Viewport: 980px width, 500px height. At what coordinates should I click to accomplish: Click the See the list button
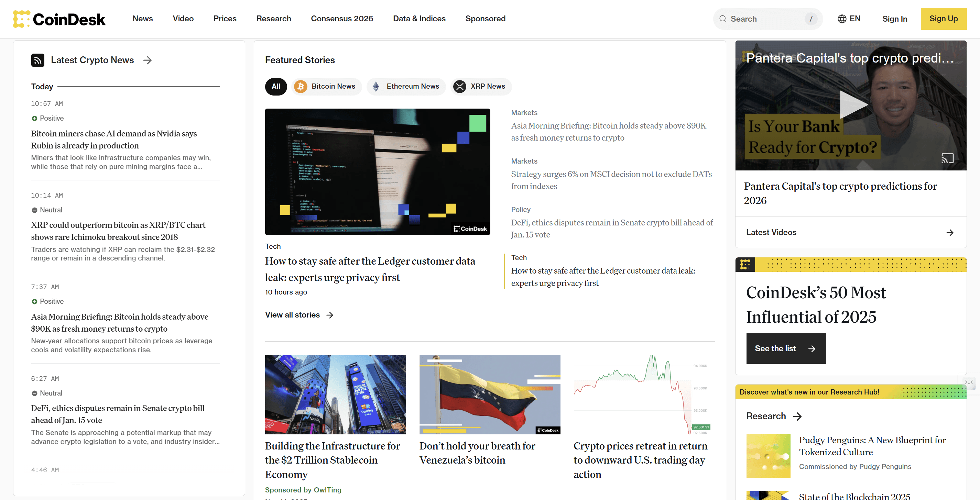[x=786, y=348]
